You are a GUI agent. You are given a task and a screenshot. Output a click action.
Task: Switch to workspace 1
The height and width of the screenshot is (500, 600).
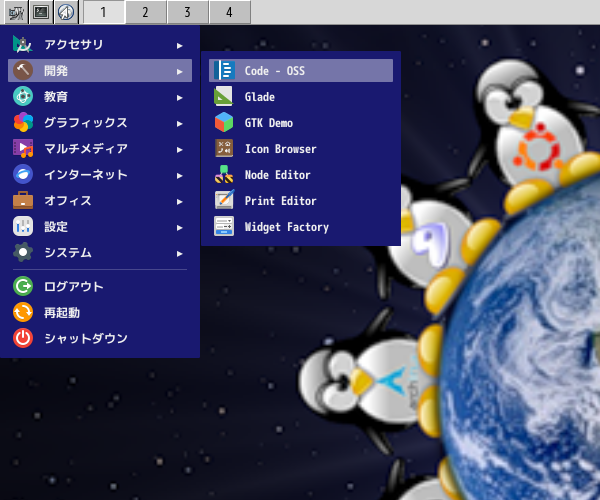pyautogui.click(x=104, y=12)
